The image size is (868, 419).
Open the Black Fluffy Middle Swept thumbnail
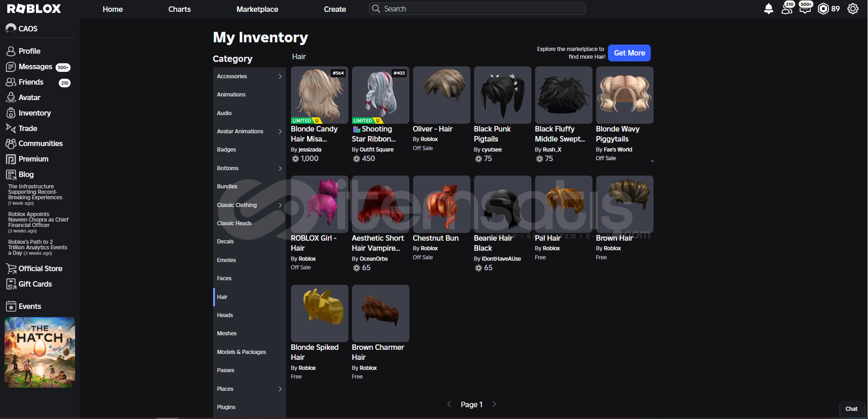pyautogui.click(x=563, y=95)
